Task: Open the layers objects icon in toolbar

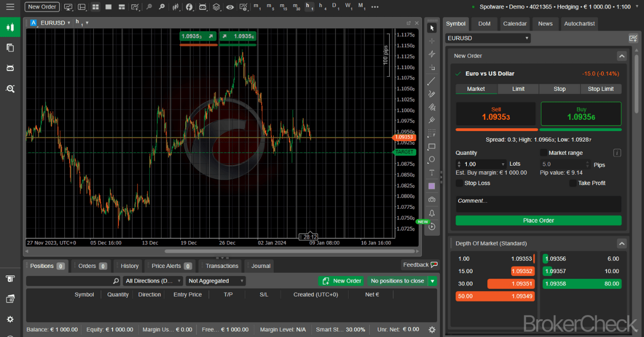Action: tap(216, 7)
